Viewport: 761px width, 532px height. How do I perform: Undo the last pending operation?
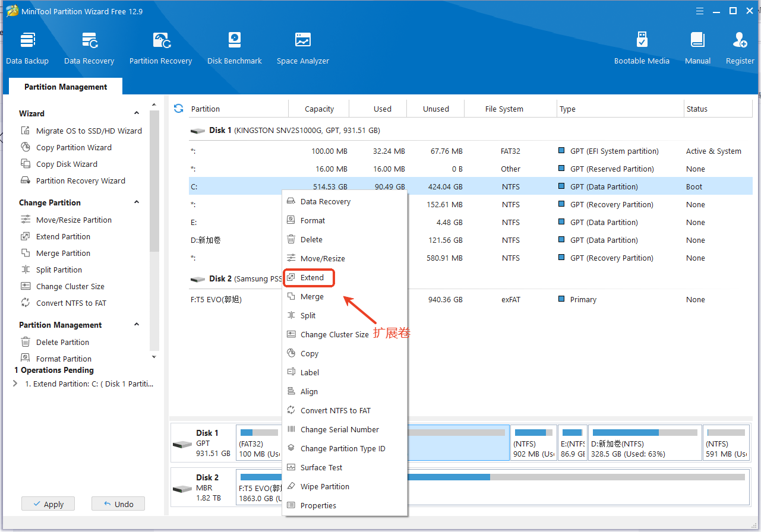(x=118, y=504)
